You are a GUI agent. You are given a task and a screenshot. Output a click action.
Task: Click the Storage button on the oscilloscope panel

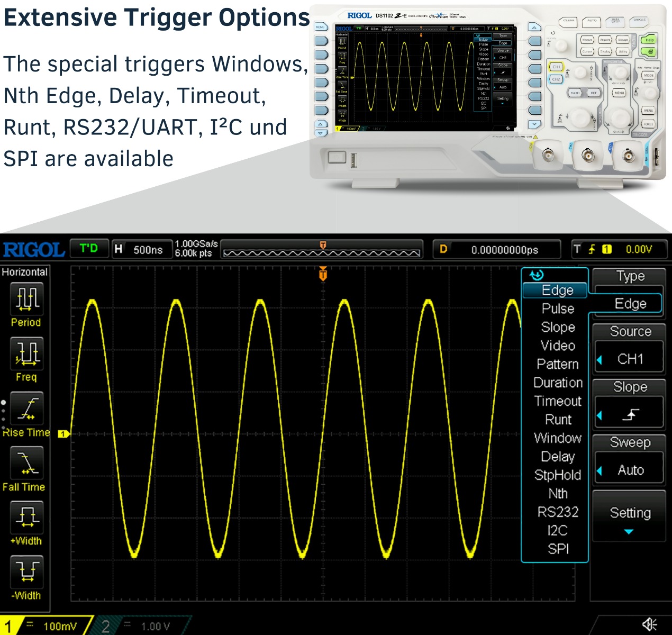[623, 40]
